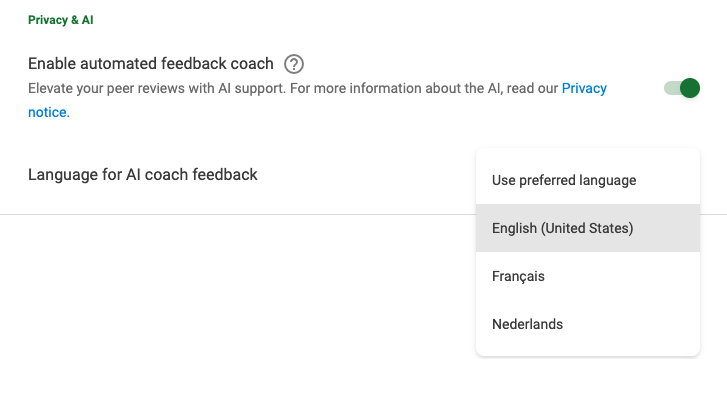The width and height of the screenshot is (727, 411).
Task: Click the 'Enable automated feedback coach' label
Action: pos(151,64)
